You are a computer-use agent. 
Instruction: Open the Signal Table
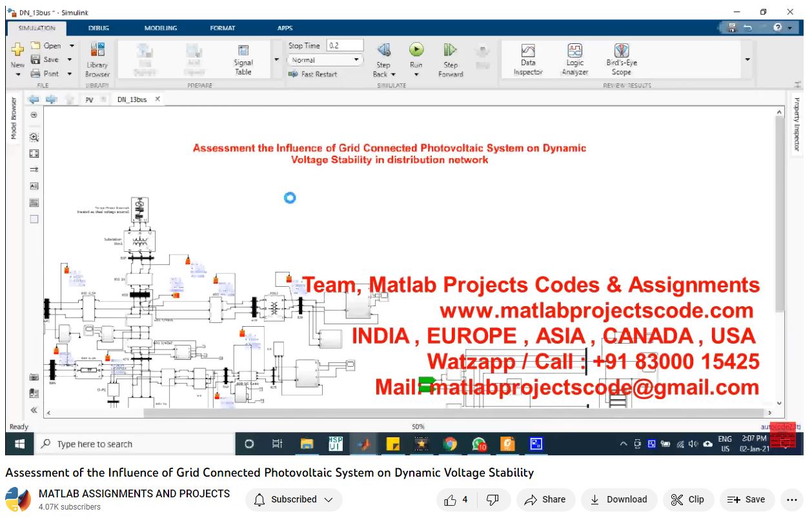coord(243,59)
